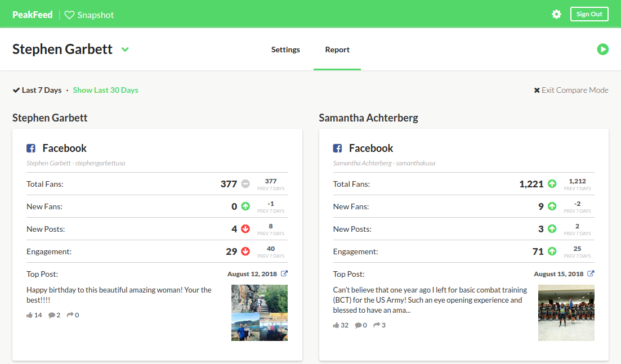Select the Report tab
621x364 pixels.
pyautogui.click(x=337, y=50)
